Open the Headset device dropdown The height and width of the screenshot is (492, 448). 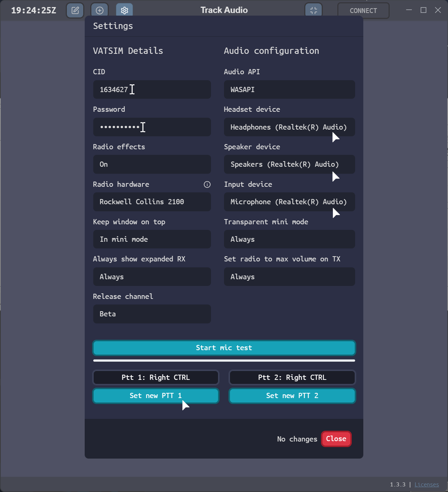[x=289, y=127]
